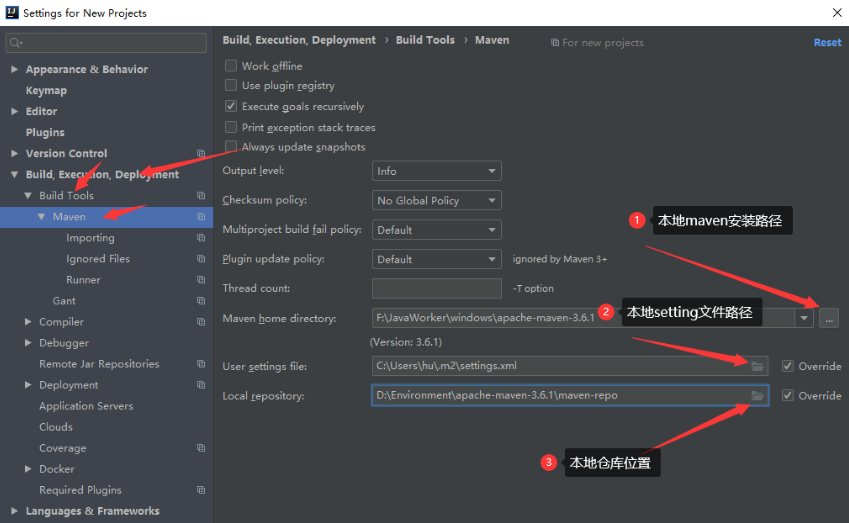The width and height of the screenshot is (849, 523).
Task: Click Build Tools in breadcrumb
Action: 425,40
